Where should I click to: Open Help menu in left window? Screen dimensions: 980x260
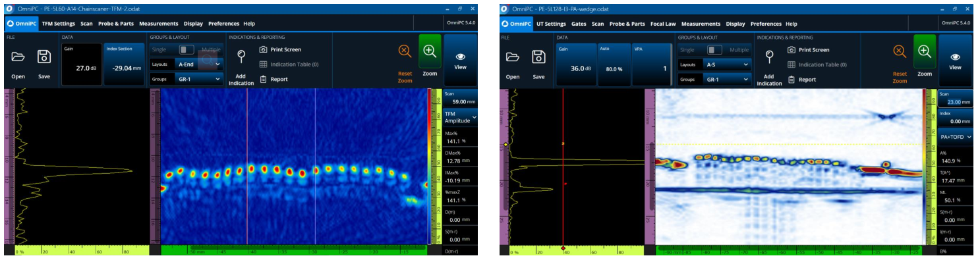249,24
